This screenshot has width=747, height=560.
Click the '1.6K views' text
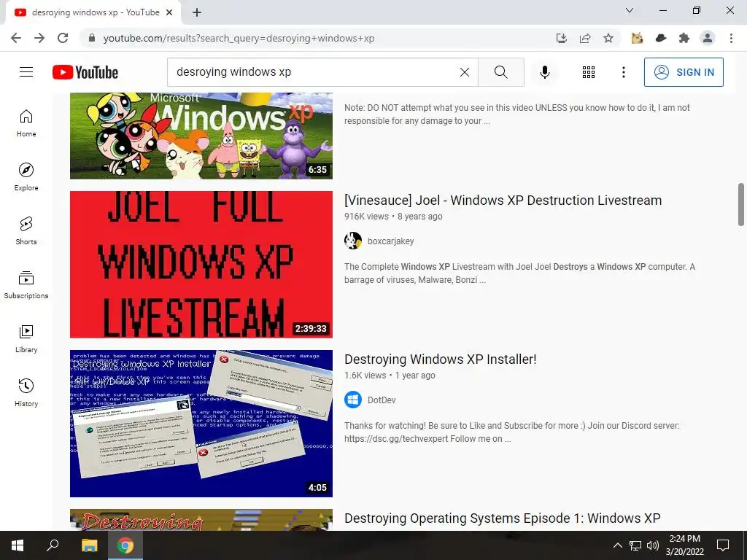pyautogui.click(x=365, y=376)
